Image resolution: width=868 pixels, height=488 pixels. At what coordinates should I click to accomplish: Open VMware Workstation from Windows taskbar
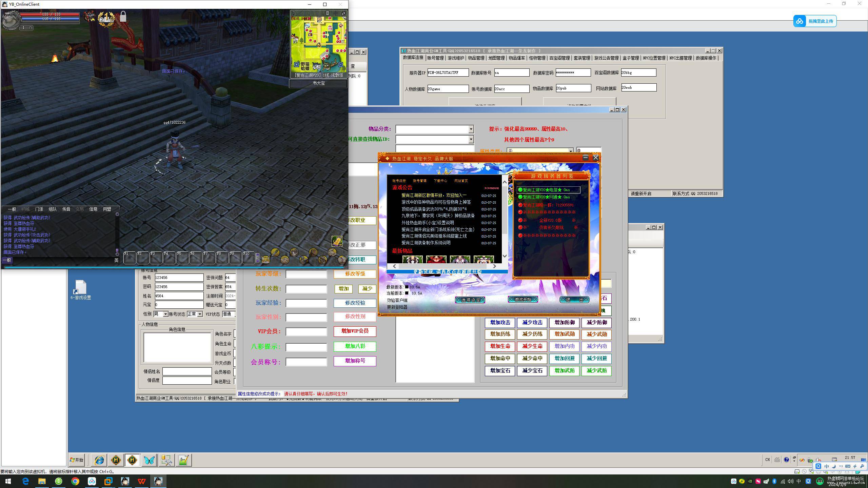click(108, 481)
